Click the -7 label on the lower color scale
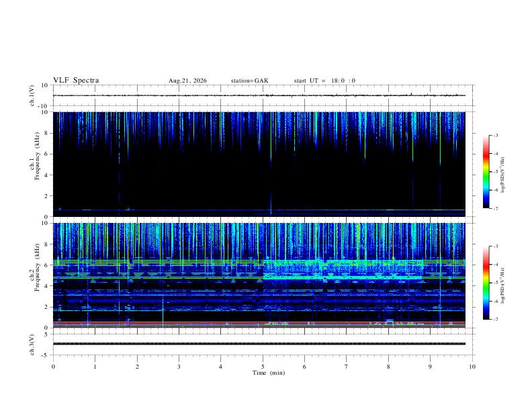 495,320
